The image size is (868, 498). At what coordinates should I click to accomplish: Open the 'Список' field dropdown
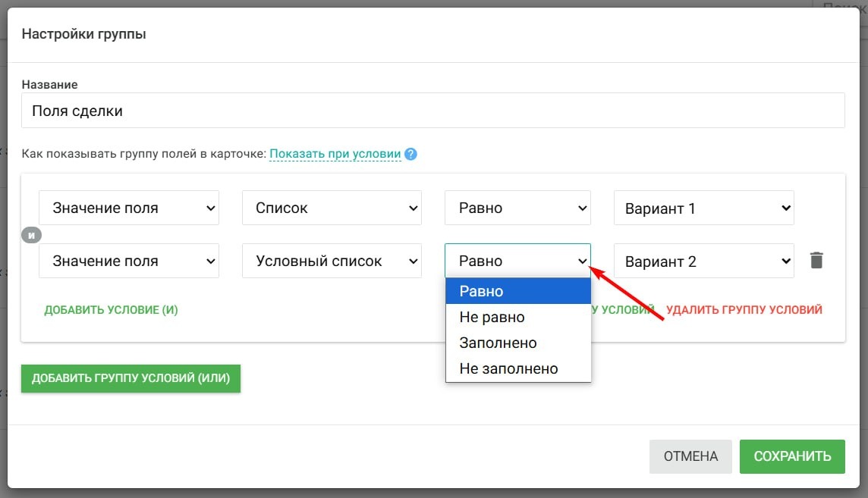tap(332, 207)
